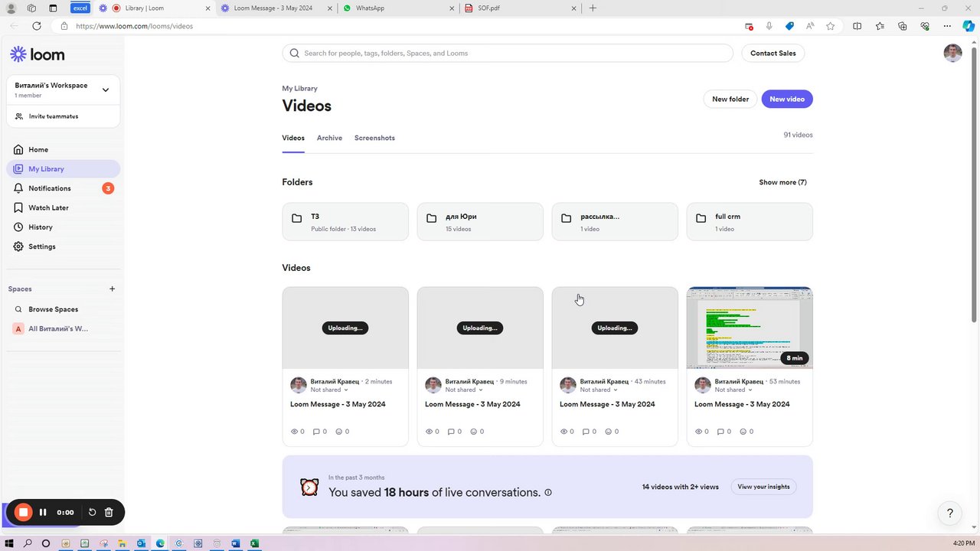This screenshot has width=980, height=551.
Task: Switch to the SOF.pdf browser tab
Action: 521,8
